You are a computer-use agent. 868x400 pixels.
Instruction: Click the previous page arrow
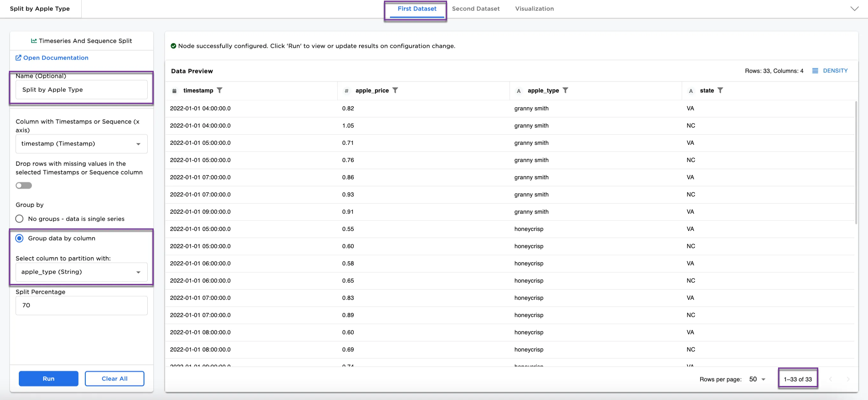tap(830, 379)
